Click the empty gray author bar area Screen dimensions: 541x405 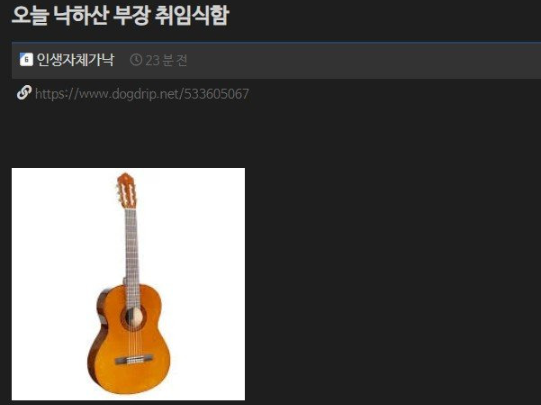pos(362,60)
